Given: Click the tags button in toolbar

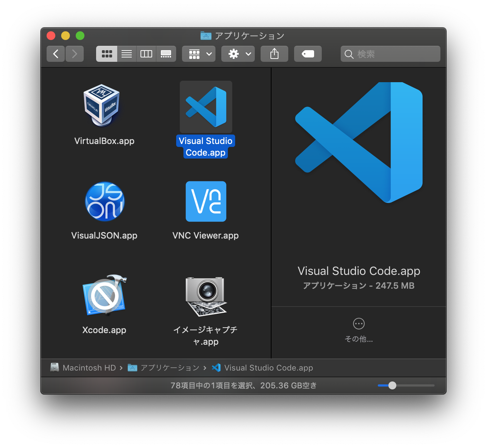Looking at the screenshot, I should click(308, 54).
